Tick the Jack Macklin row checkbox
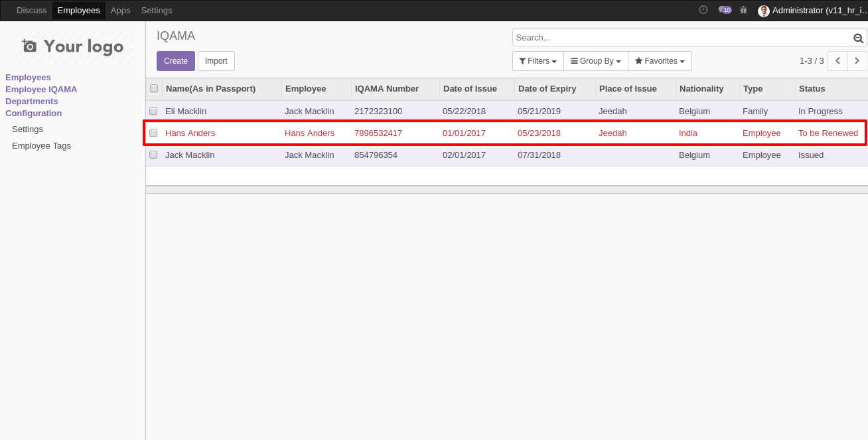Image resolution: width=868 pixels, height=440 pixels. point(153,155)
